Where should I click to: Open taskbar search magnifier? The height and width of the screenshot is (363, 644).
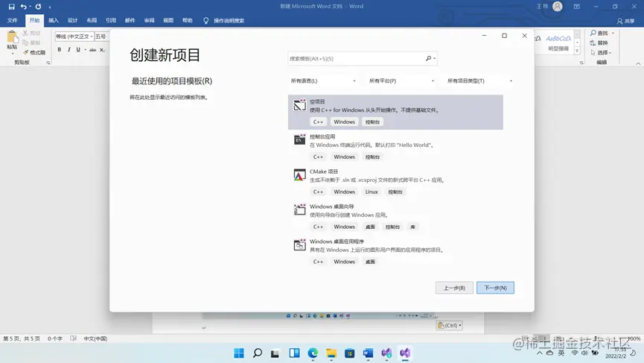(x=258, y=353)
